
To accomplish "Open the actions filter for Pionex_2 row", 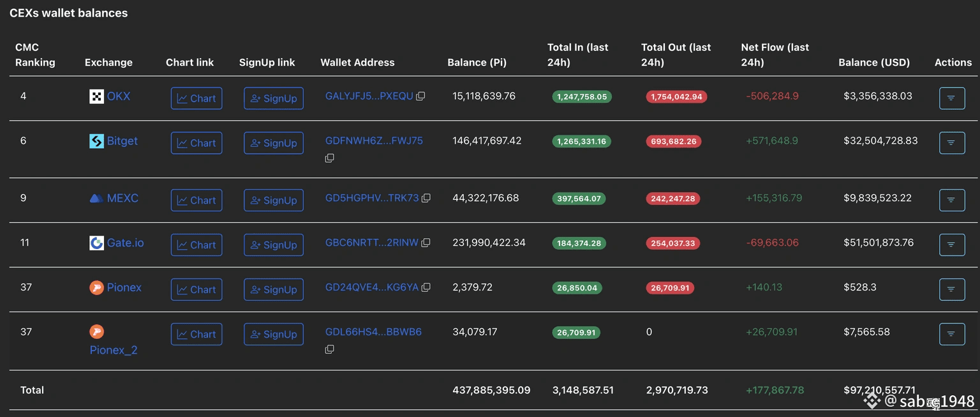I will coord(951,334).
